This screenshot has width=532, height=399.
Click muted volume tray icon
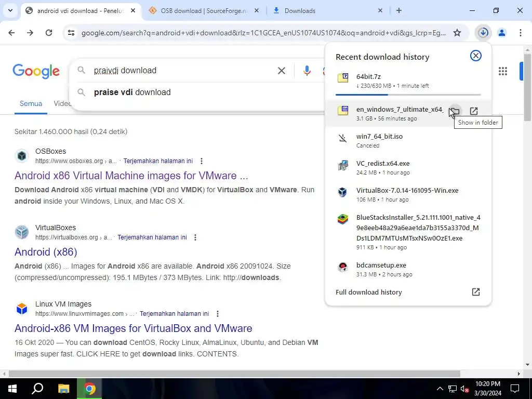[x=464, y=389]
